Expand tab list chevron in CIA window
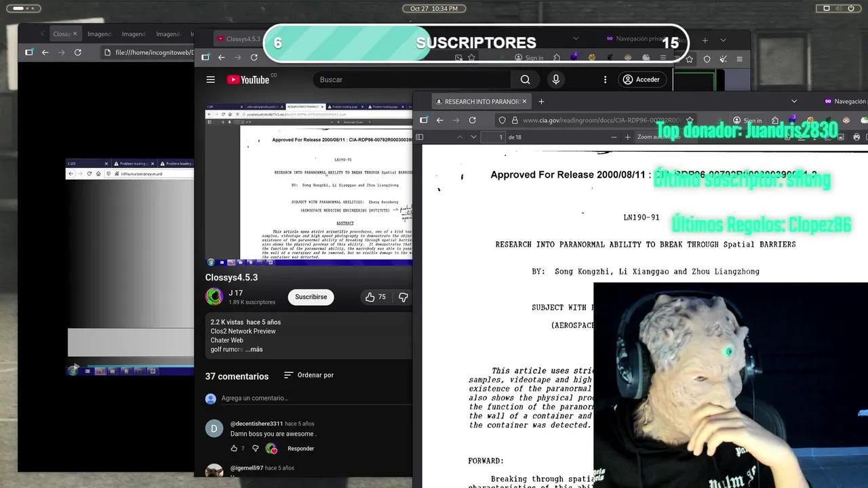868x488 pixels. 794,102
